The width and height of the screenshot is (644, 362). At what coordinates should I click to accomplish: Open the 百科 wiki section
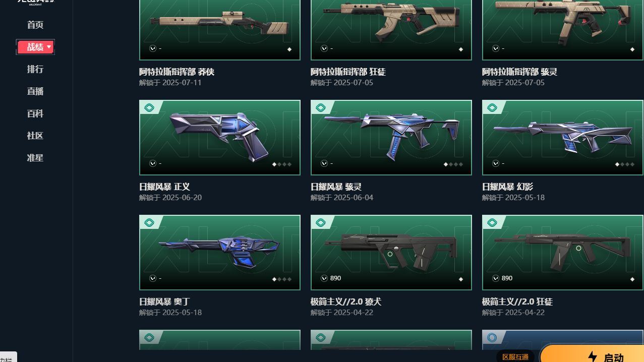point(35,113)
